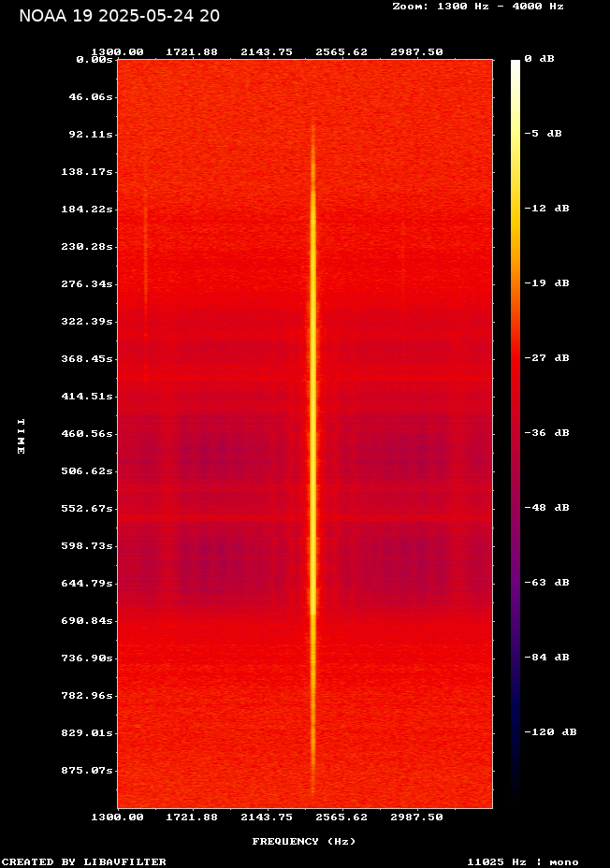Click the 0.00s time axis label

point(94,59)
